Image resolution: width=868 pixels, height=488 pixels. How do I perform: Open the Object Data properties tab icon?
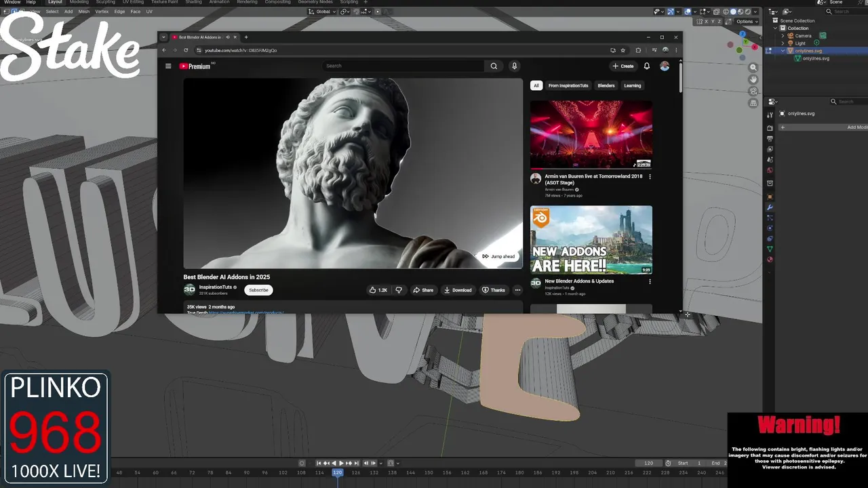[770, 249]
